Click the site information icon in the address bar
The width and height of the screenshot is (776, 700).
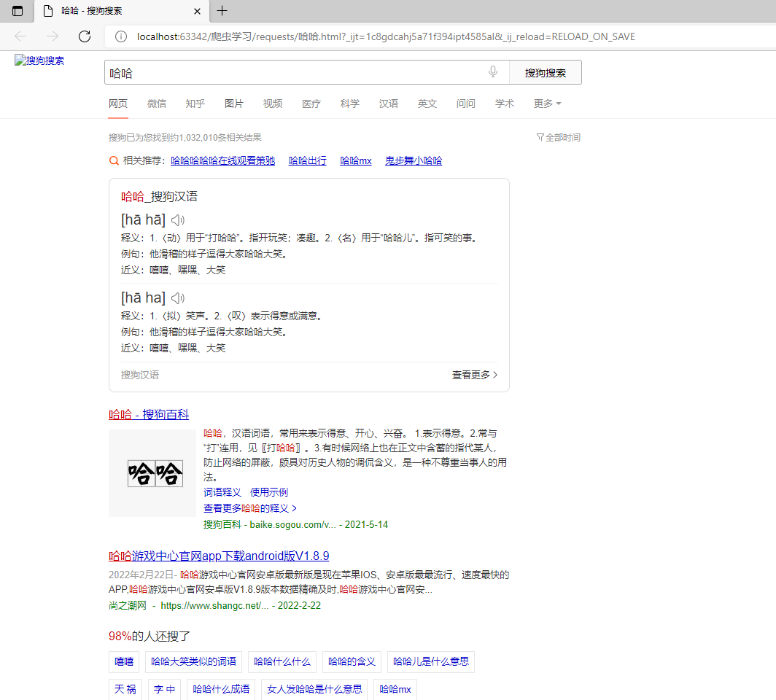pos(121,36)
